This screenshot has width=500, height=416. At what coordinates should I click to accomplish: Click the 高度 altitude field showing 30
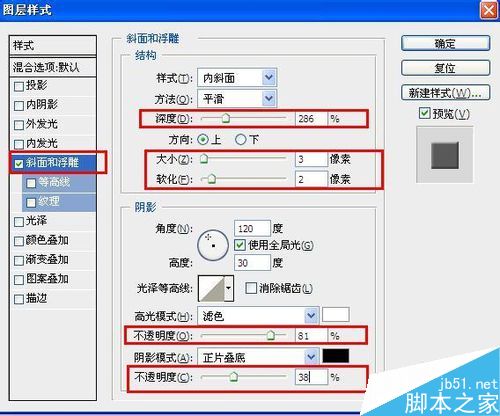252,263
